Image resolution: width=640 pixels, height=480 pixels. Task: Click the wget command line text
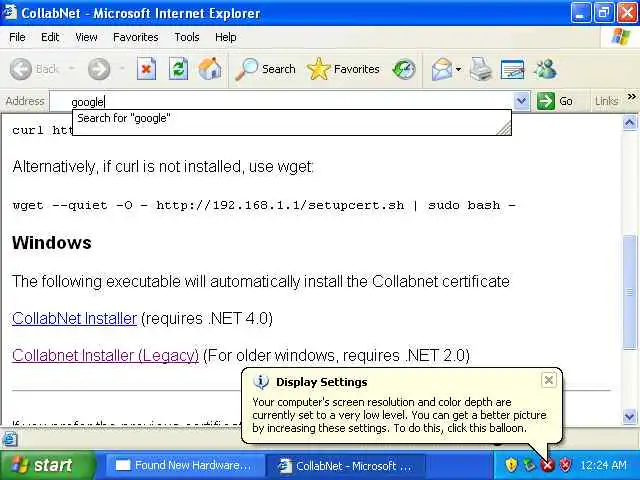click(x=264, y=205)
